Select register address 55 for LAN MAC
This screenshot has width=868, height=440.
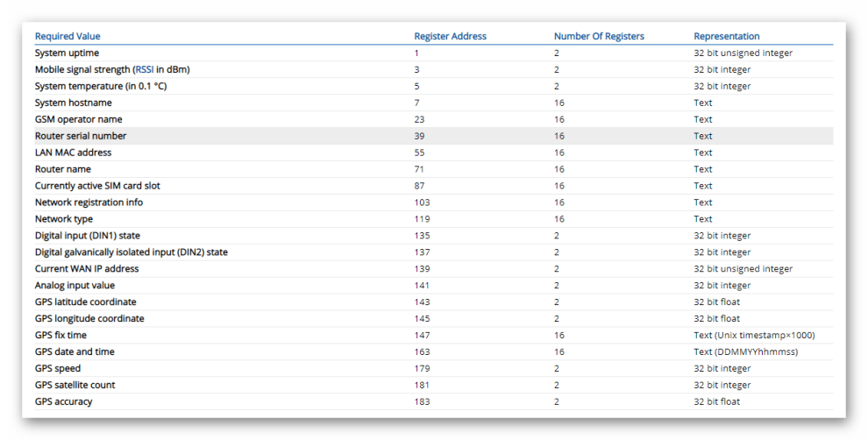point(419,153)
